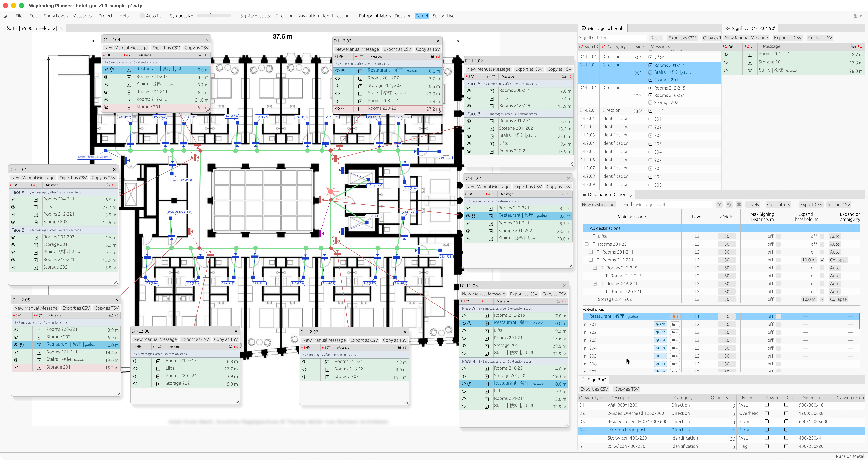868x460 pixels.
Task: Click the pinned hand icon on Restaurant row in D1-L2.04
Action: pyautogui.click(x=112, y=70)
